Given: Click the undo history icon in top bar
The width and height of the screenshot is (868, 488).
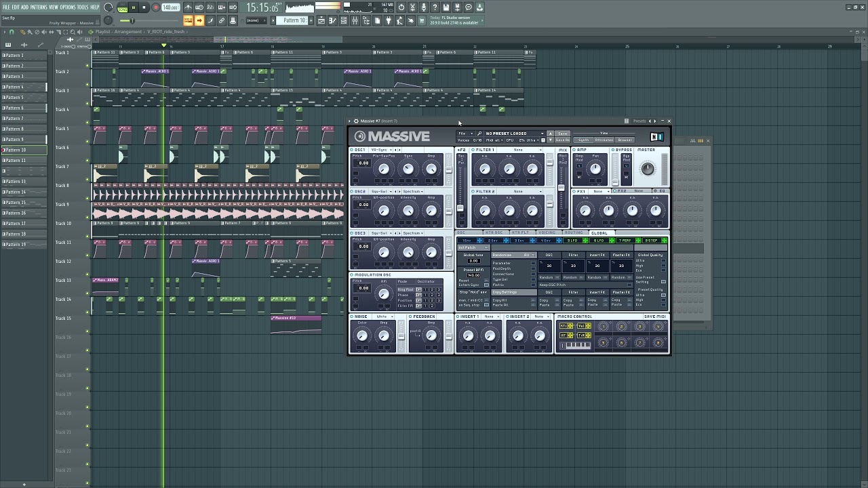Looking at the screenshot, I should click(x=401, y=7).
